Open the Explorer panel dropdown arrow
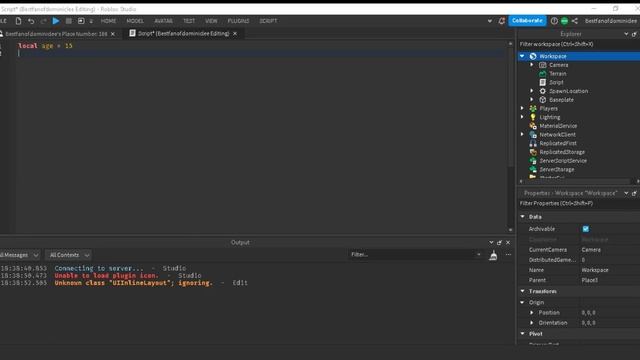This screenshot has height=360, width=640. coord(626,34)
